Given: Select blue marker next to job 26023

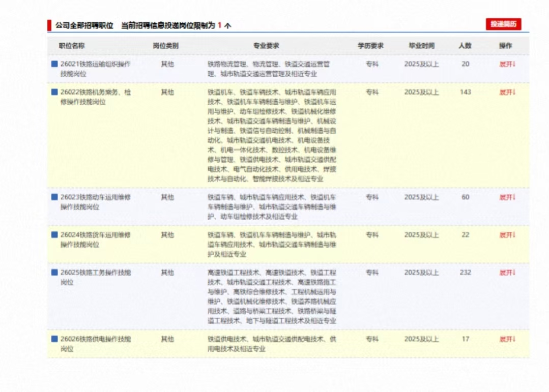Looking at the screenshot, I should [x=54, y=197].
